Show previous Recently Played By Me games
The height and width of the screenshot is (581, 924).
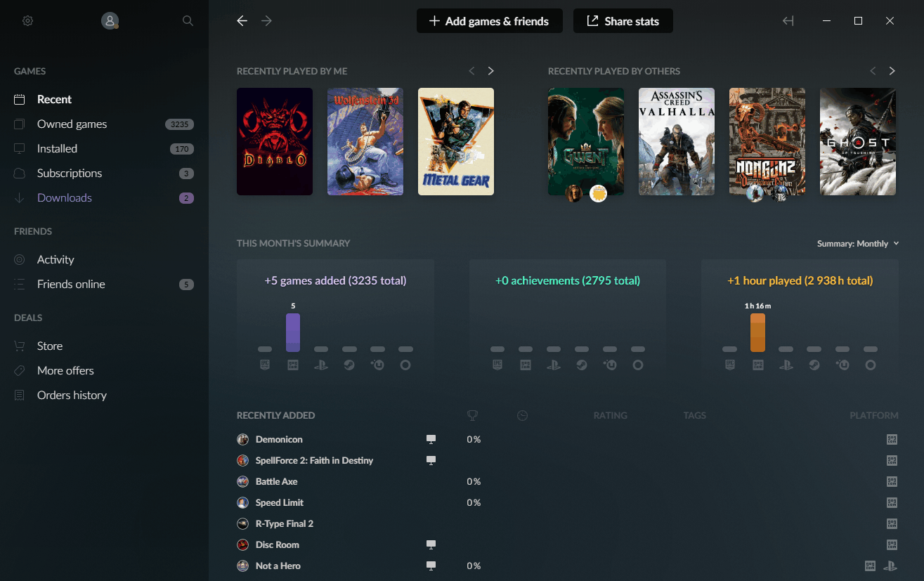point(472,71)
